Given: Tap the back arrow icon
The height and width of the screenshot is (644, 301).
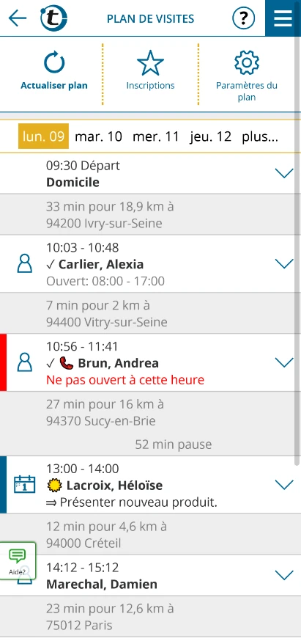Looking at the screenshot, I should click(x=18, y=18).
